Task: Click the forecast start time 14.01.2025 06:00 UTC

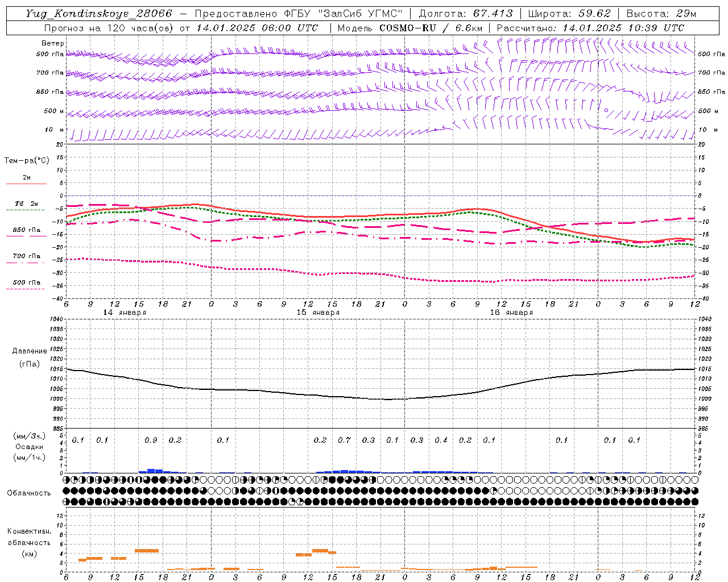Action: [x=257, y=28]
